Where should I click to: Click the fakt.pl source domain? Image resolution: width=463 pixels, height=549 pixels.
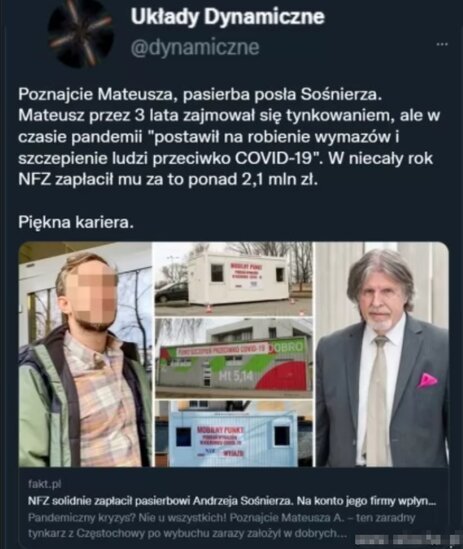[44, 485]
